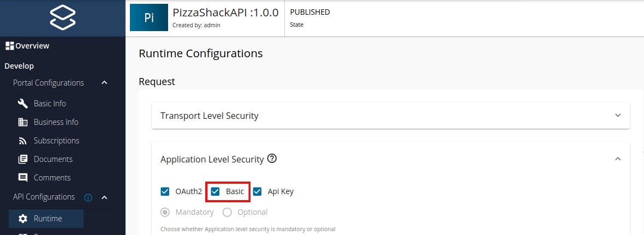Click the PizzaShackAPI Pi thumbnail
Screen dimensions: 644x235
[149, 18]
